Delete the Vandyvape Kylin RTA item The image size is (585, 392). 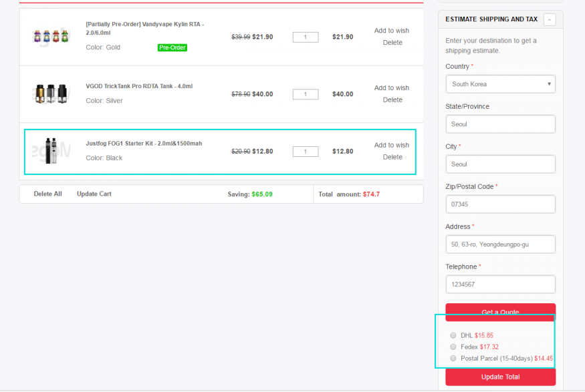click(392, 43)
